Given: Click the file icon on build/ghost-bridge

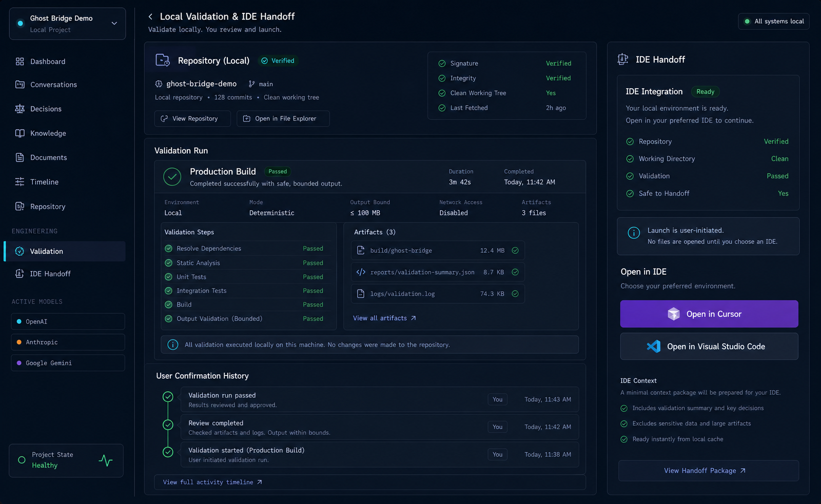Looking at the screenshot, I should (x=361, y=251).
